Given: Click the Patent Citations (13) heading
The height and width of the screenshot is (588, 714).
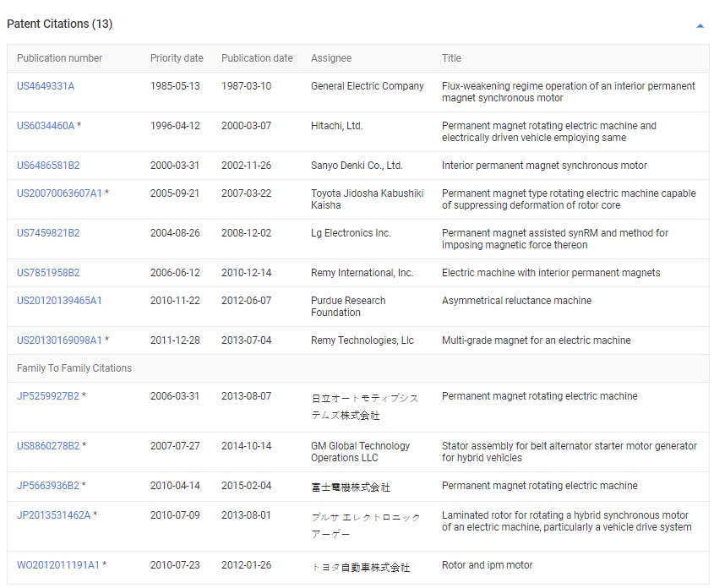Looking at the screenshot, I should 59,24.
